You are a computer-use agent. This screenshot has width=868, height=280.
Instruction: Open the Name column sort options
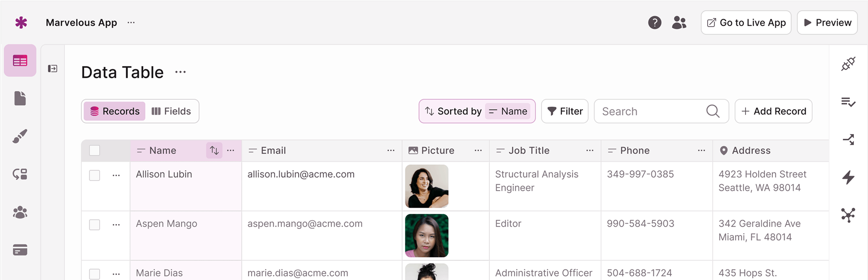click(x=214, y=150)
